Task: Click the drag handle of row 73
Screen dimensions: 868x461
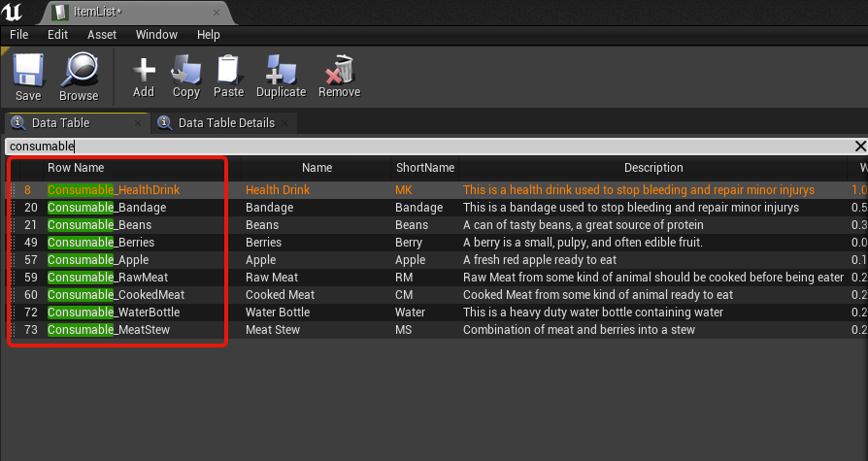Action: point(14,329)
